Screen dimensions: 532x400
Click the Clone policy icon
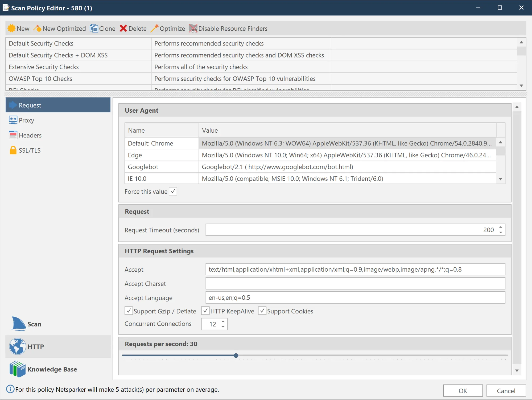(x=94, y=28)
